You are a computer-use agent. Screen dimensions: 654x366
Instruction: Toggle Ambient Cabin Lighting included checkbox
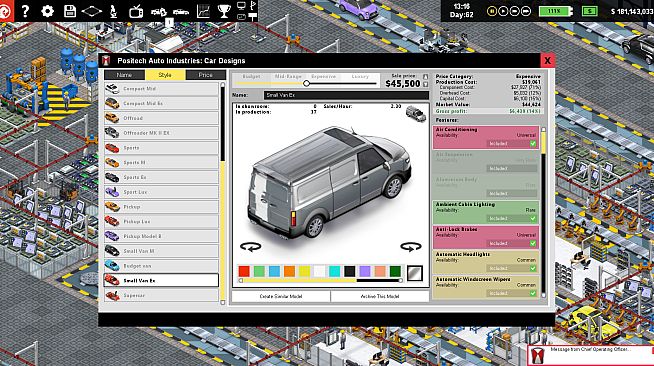tap(533, 218)
